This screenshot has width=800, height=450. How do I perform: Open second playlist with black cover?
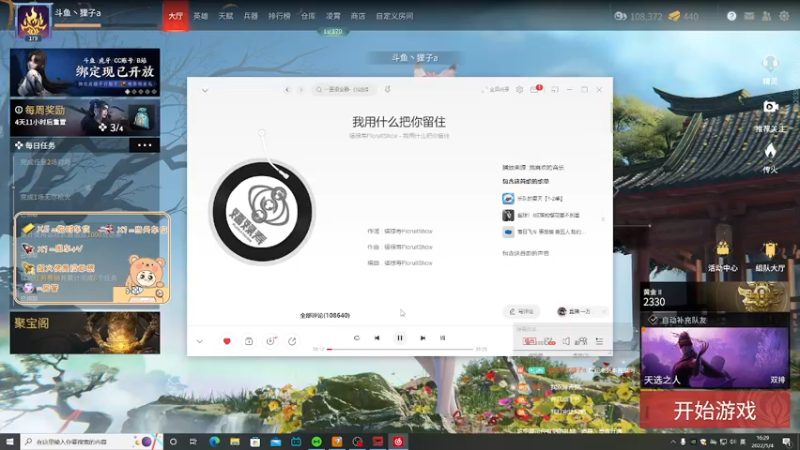coord(541,215)
